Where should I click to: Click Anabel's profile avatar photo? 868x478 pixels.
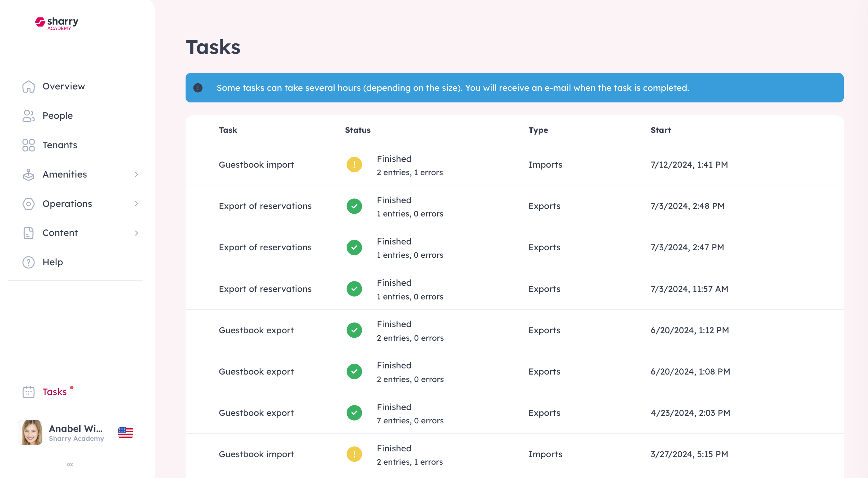pos(30,433)
